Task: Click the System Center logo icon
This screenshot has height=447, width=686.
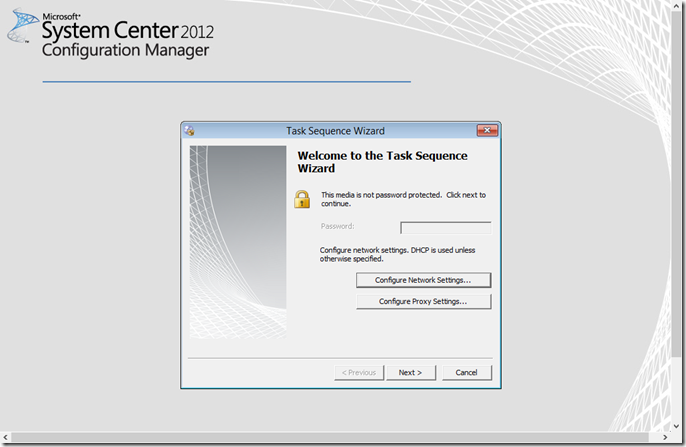Action: 22,25
